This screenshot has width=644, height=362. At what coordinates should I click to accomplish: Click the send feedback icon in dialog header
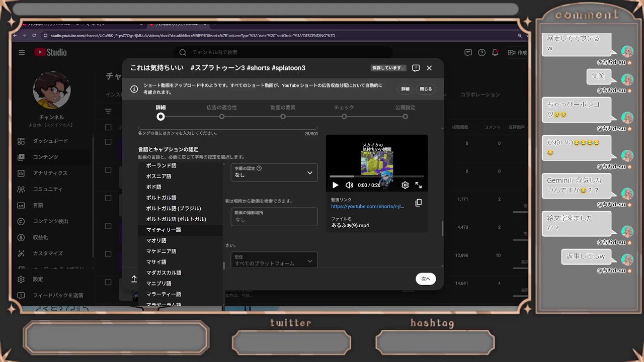416,68
